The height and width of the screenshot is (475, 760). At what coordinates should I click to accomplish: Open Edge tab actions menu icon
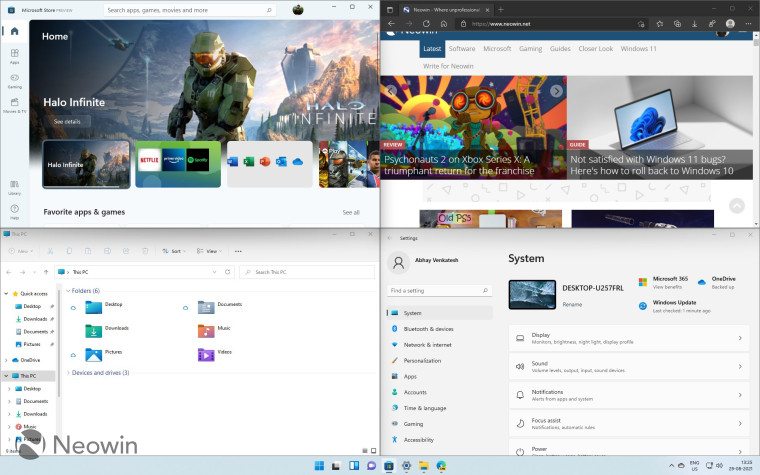pos(390,9)
